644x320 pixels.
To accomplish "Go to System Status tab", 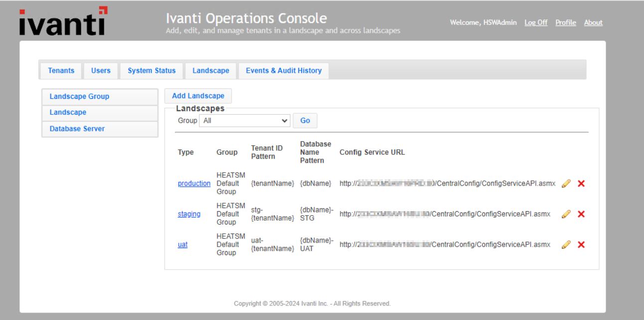I will [x=152, y=71].
